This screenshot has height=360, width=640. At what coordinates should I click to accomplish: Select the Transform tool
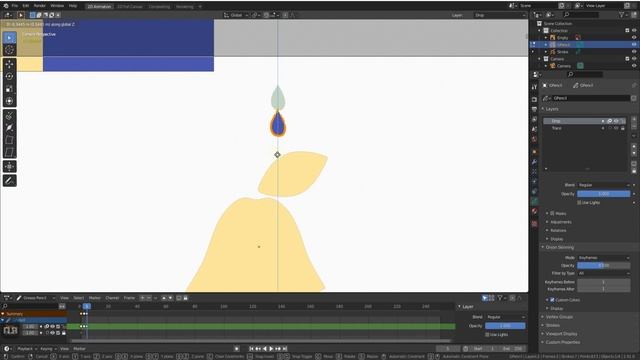(9, 101)
